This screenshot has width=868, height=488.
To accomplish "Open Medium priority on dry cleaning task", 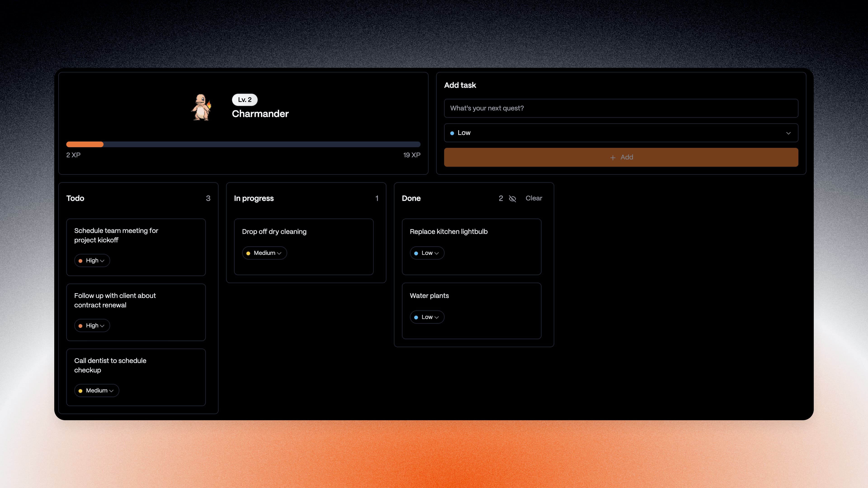I will click(x=264, y=253).
